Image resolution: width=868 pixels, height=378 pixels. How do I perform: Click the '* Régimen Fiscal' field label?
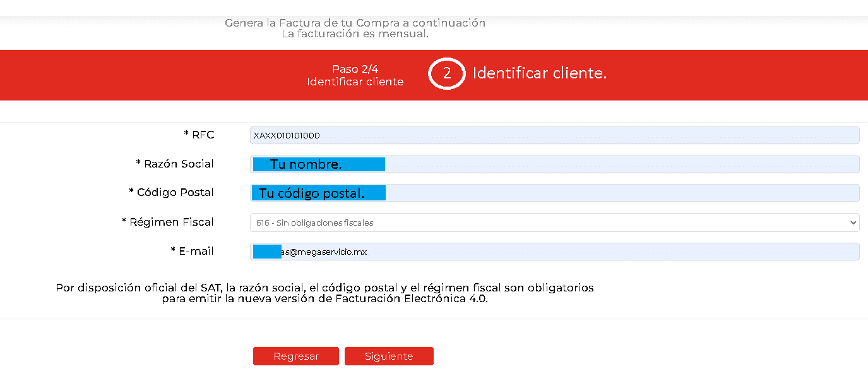pos(167,222)
